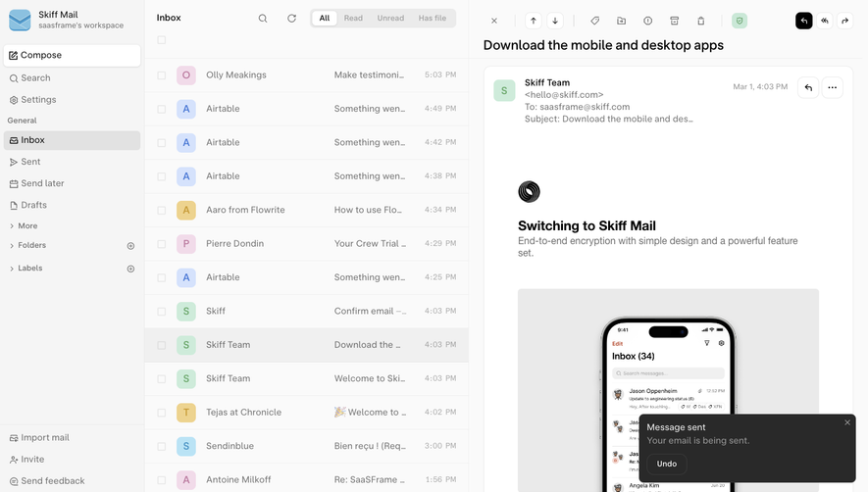868x492 pixels.
Task: Select the Skiff Confirm email checkbox
Action: [162, 312]
